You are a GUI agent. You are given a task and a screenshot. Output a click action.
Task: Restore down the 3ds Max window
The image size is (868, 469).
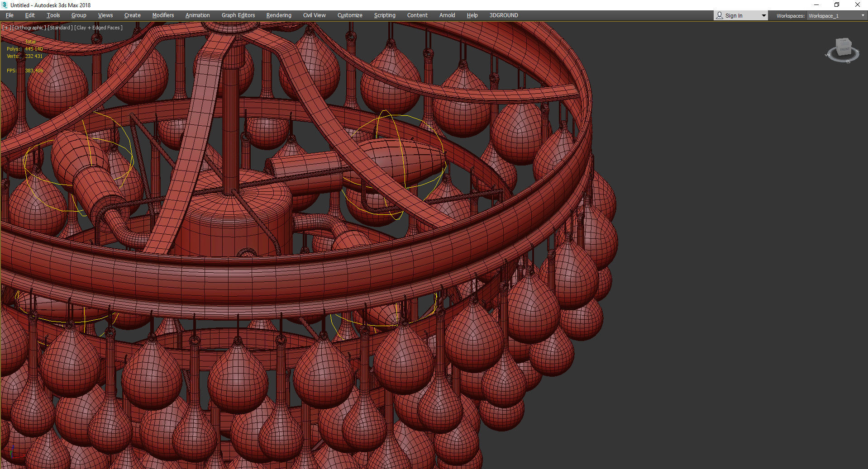[x=837, y=5]
